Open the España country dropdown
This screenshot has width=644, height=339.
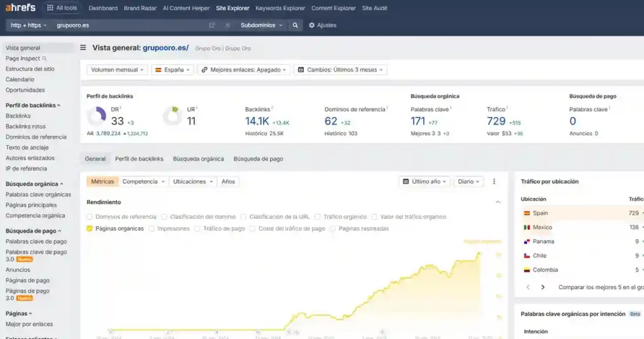[172, 70]
